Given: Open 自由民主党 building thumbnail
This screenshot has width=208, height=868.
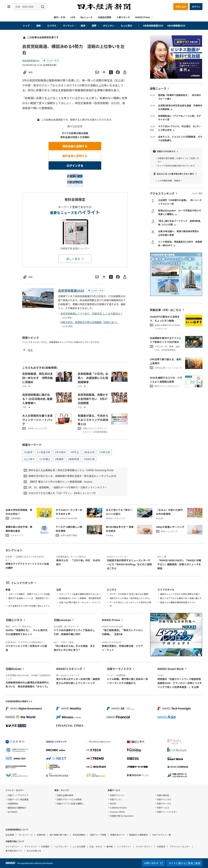Looking at the screenshot, I should (38, 298).
